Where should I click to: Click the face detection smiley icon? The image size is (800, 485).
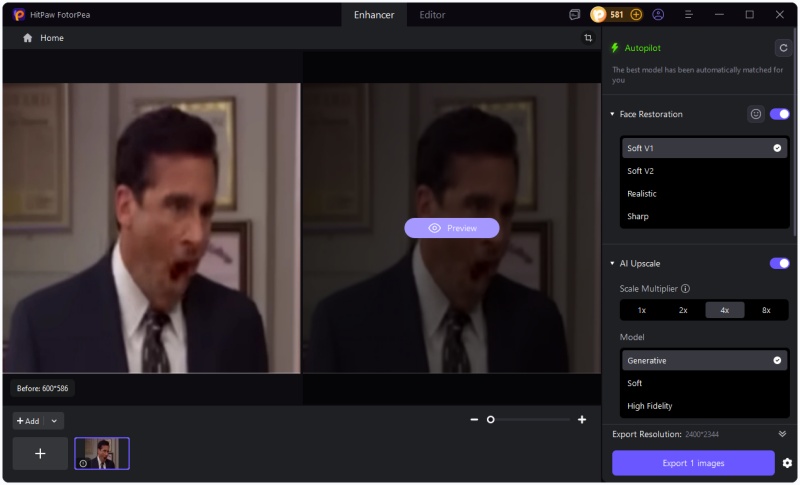[756, 114]
